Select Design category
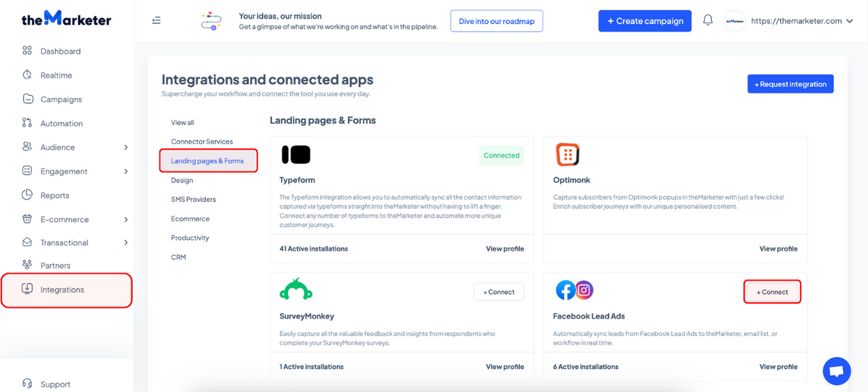This screenshot has height=392, width=868. click(182, 180)
